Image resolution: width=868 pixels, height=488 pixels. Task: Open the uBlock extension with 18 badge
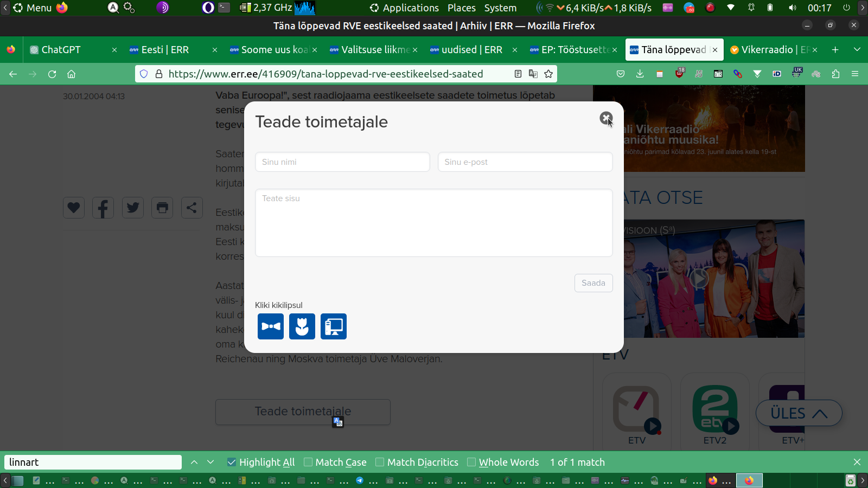click(x=680, y=73)
